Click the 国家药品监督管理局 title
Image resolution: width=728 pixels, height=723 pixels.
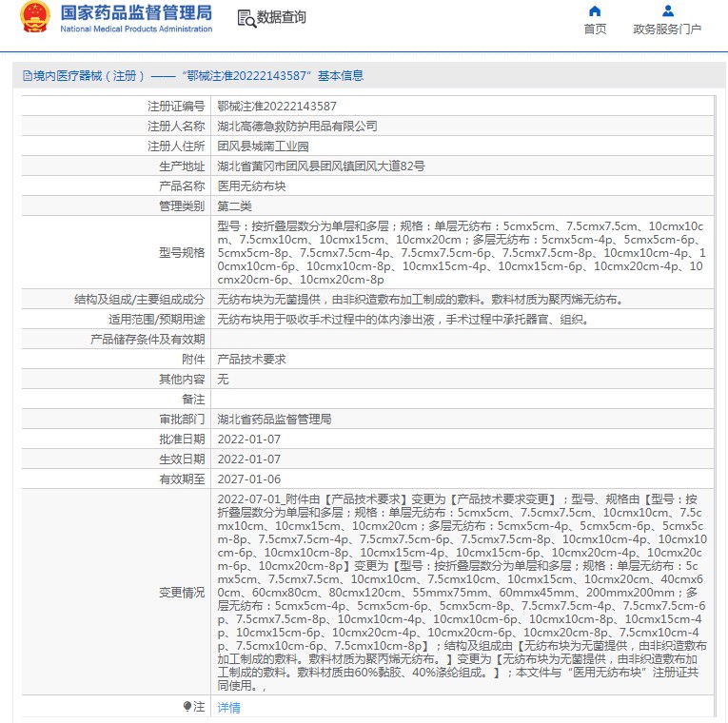click(136, 12)
